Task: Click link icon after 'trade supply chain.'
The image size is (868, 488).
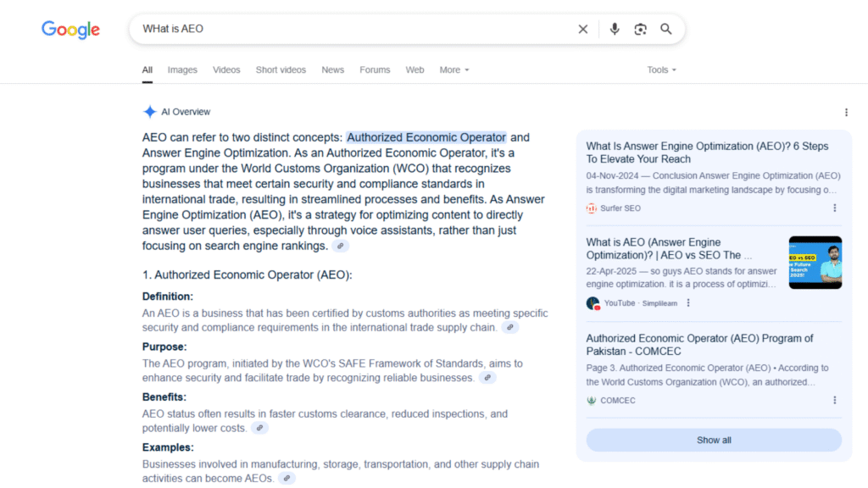Action: tap(509, 328)
